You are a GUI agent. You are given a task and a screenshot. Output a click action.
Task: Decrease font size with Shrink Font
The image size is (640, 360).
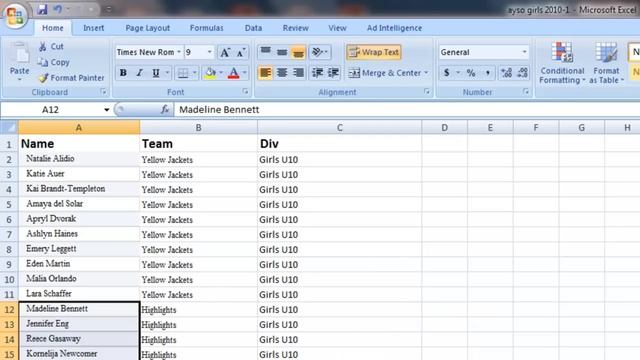tap(241, 52)
